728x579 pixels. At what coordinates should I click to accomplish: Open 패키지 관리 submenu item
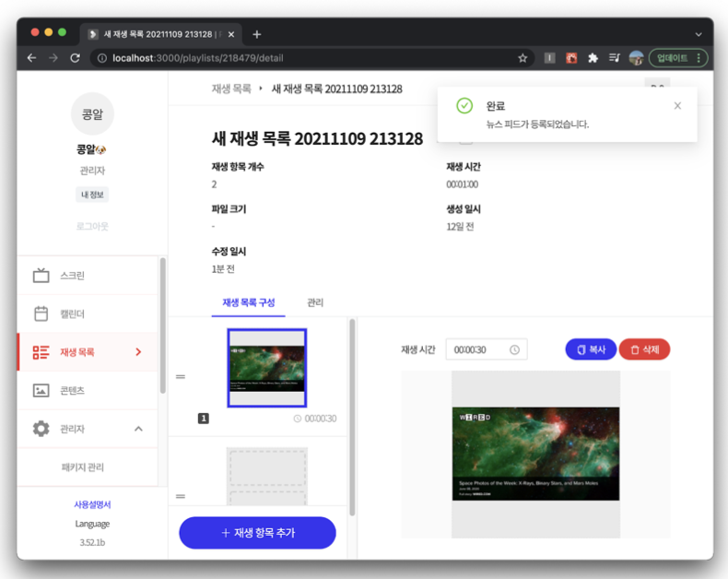tap(88, 467)
